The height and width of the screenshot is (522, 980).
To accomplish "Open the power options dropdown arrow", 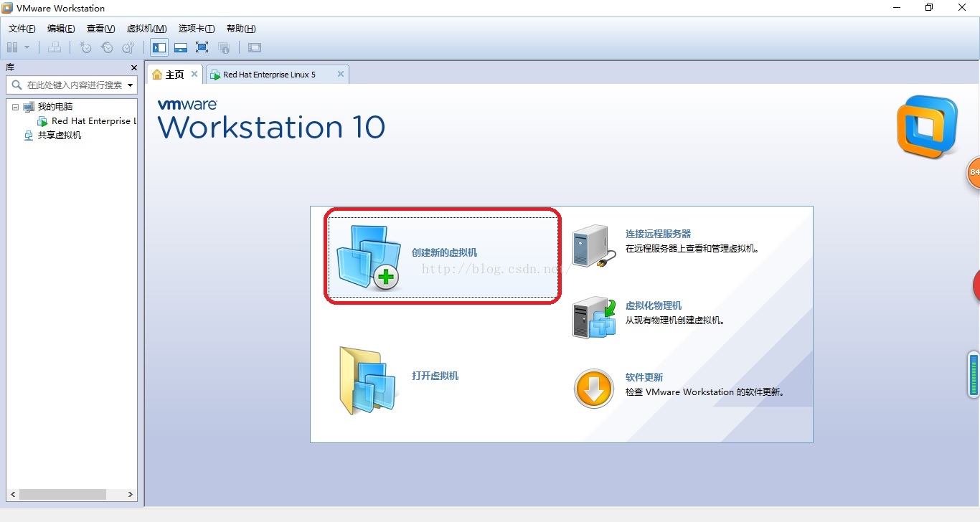I will pyautogui.click(x=27, y=47).
